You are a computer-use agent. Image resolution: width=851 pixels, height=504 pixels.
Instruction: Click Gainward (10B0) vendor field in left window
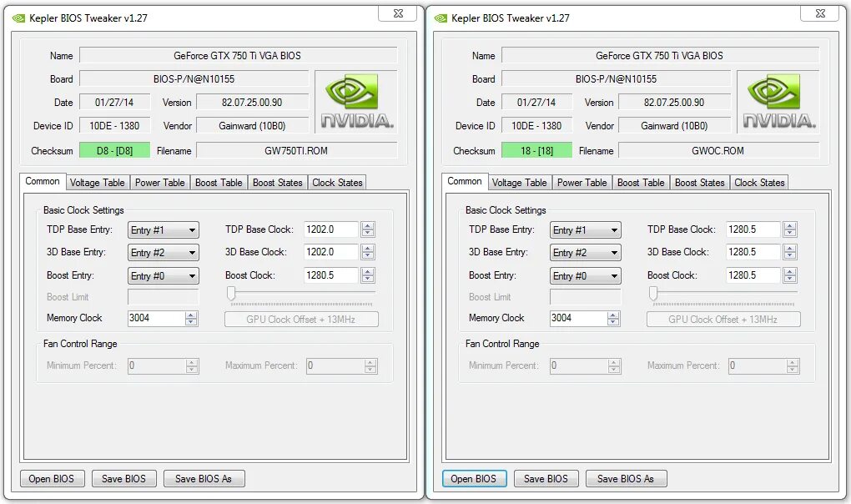pyautogui.click(x=252, y=126)
